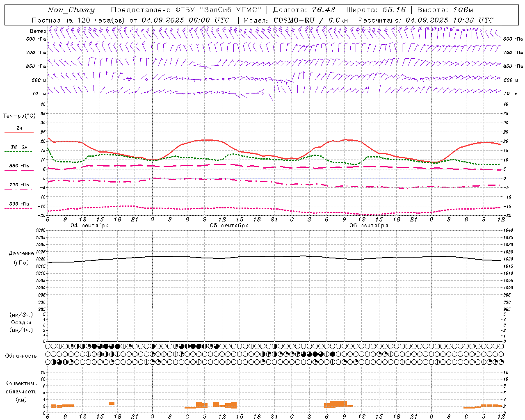Click the 'Долгота: 76.43' header field

304,10
